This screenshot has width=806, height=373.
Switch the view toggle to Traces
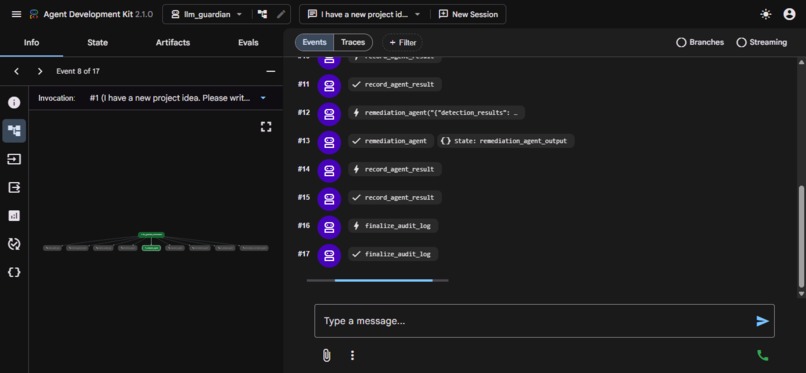pyautogui.click(x=353, y=42)
